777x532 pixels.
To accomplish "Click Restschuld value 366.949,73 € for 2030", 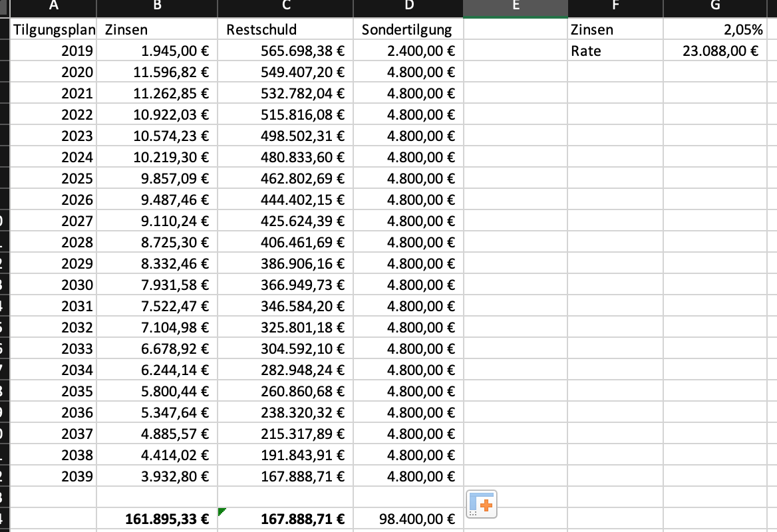I will pyautogui.click(x=285, y=285).
